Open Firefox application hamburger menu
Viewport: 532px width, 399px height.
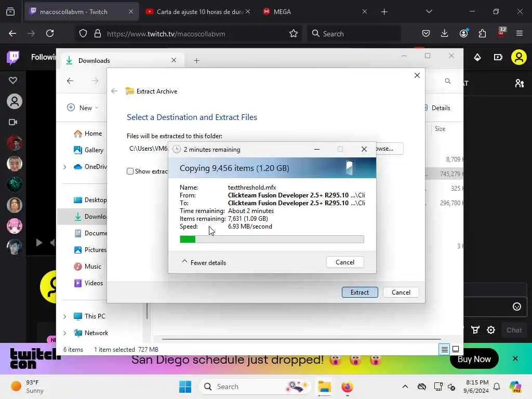tap(520, 33)
